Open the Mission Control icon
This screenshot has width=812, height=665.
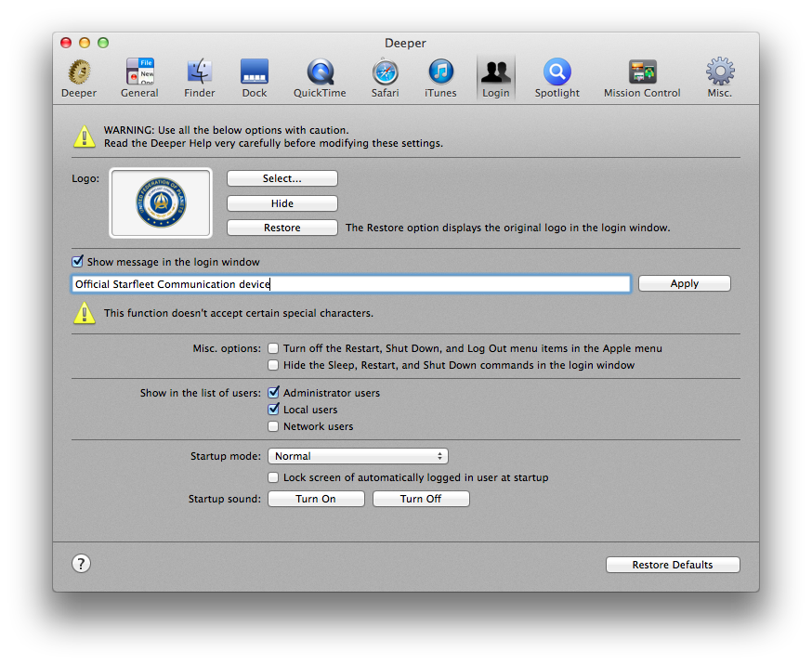(x=642, y=72)
